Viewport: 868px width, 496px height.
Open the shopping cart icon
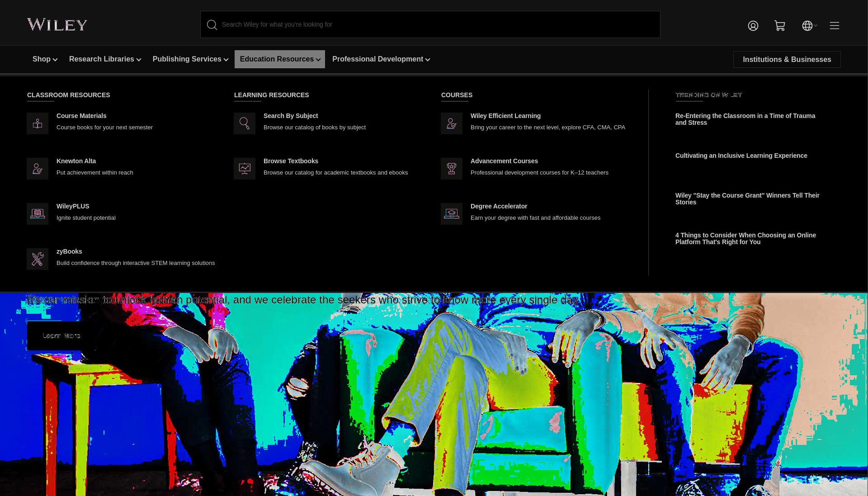[779, 26]
